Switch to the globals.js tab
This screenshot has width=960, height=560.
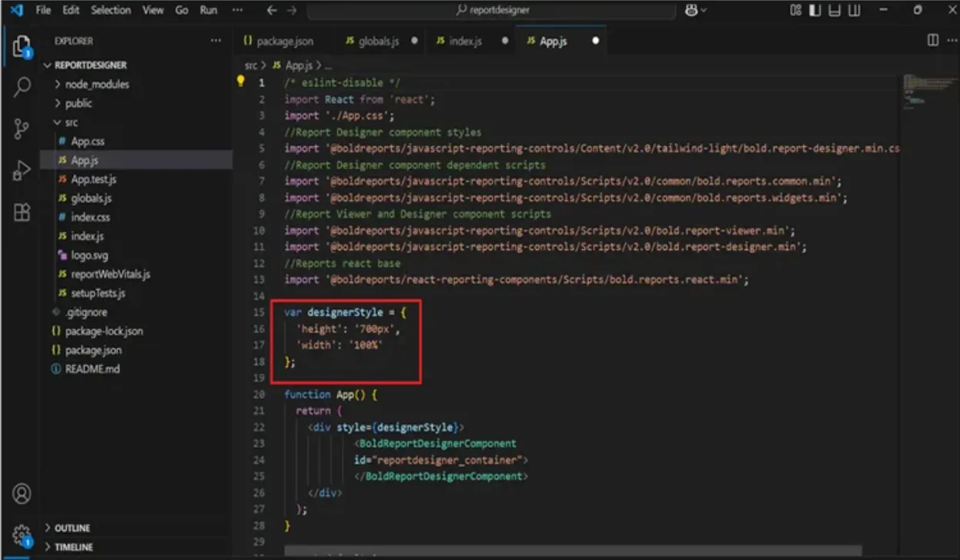(x=379, y=42)
